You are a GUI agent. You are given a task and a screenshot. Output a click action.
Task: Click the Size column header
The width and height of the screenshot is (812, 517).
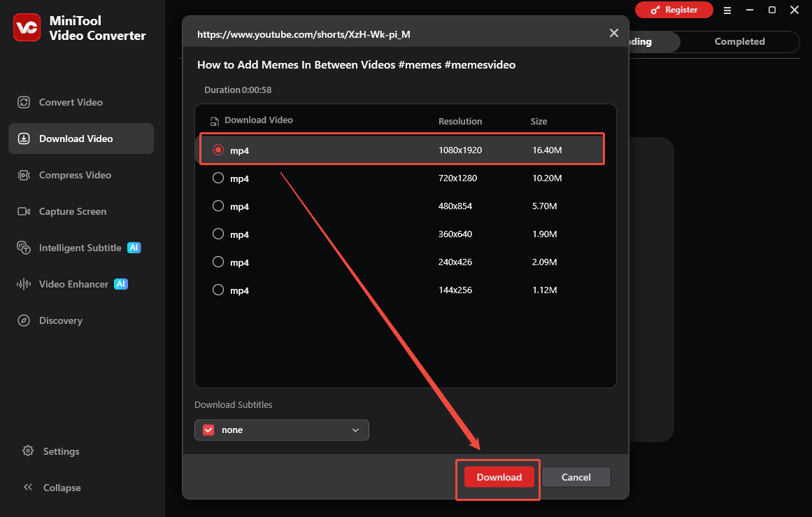click(x=539, y=121)
